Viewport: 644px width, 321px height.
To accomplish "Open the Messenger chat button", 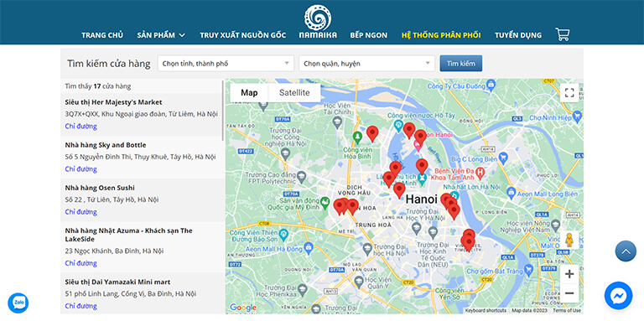I will tap(618, 296).
